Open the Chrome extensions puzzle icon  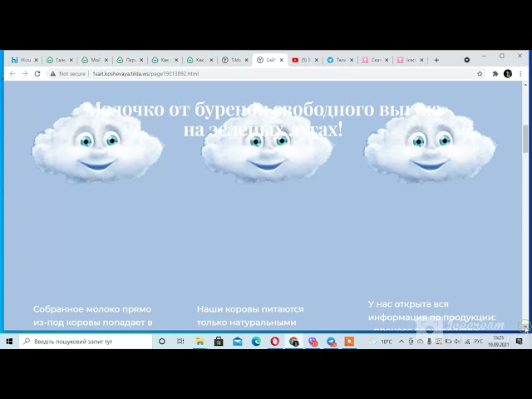pos(495,74)
